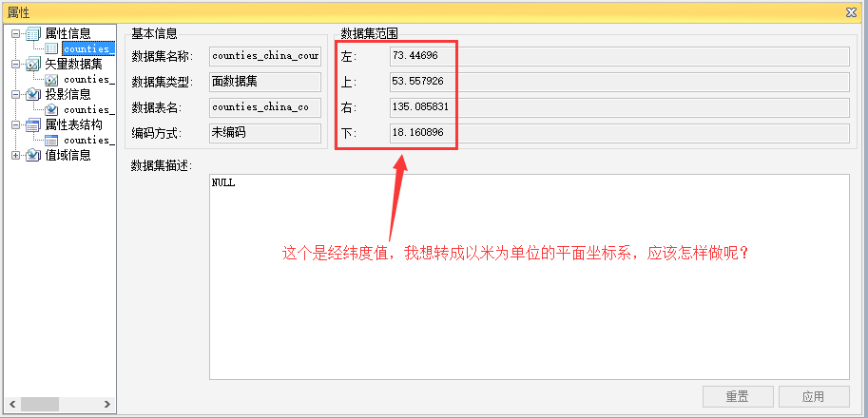Click the 基本信息 group title
Image resolution: width=868 pixels, height=418 pixels.
[154, 33]
